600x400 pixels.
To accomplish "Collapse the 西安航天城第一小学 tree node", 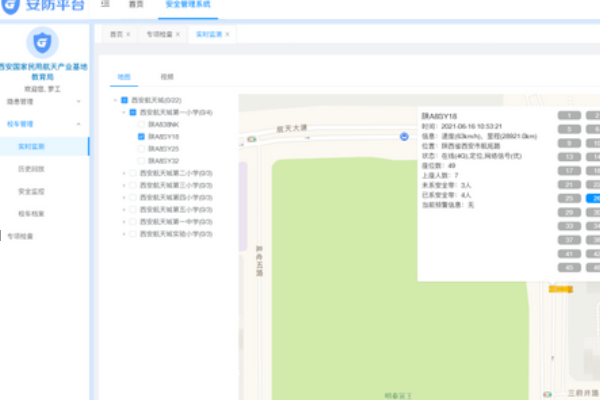I will coord(123,113).
